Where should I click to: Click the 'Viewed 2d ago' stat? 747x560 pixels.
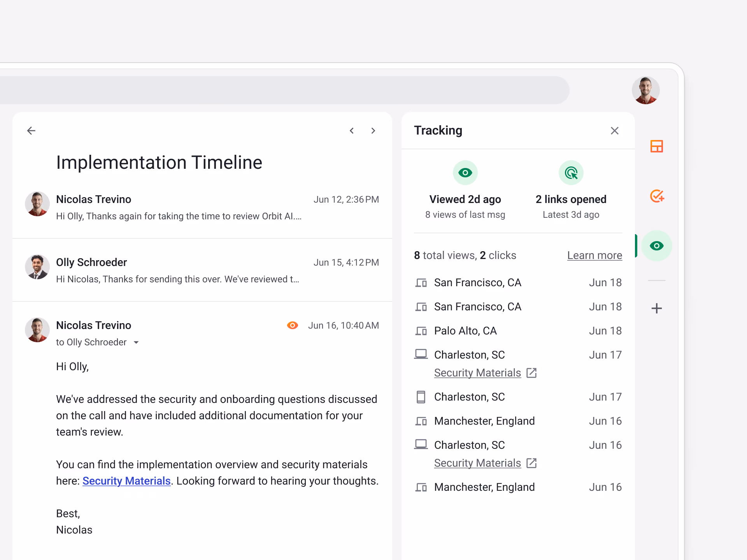pyautogui.click(x=465, y=199)
